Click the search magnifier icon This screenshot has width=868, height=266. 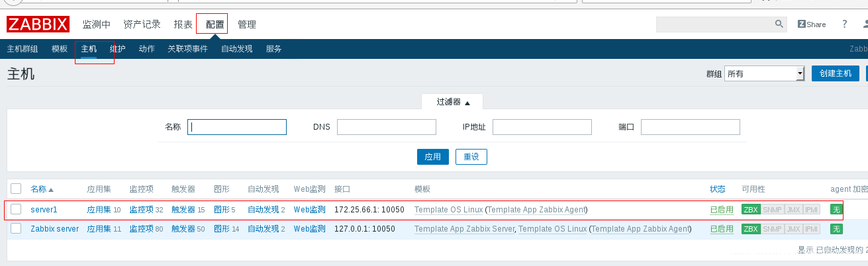(779, 24)
